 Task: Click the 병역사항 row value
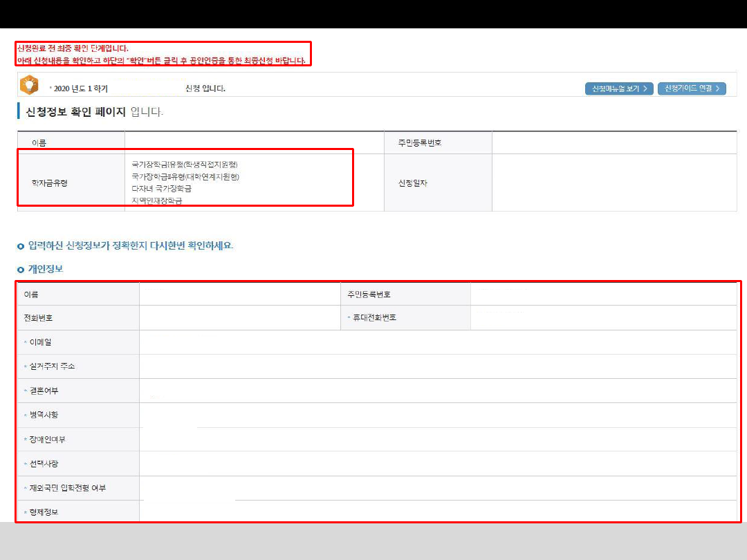pos(437,416)
